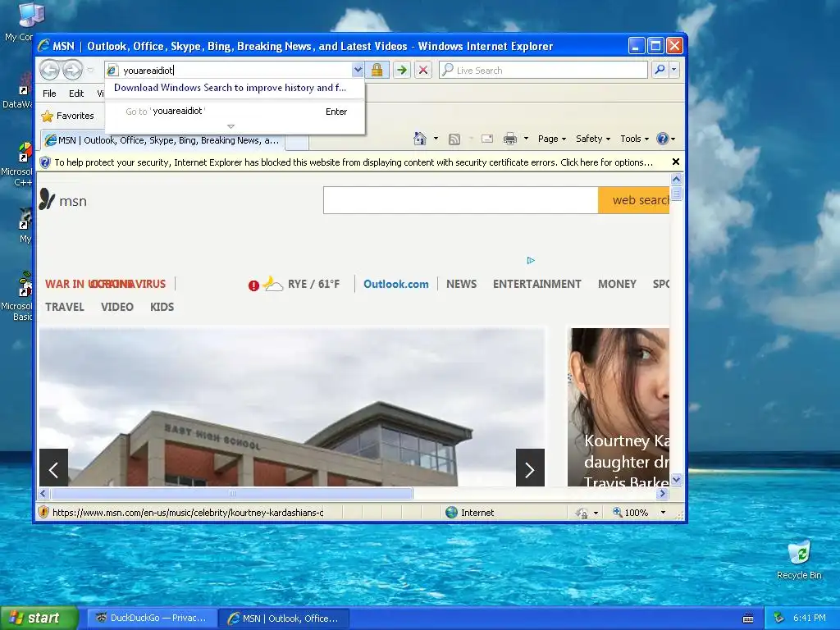Expand the autocomplete list down arrow
Screen dimensions: 840x630
click(231, 126)
